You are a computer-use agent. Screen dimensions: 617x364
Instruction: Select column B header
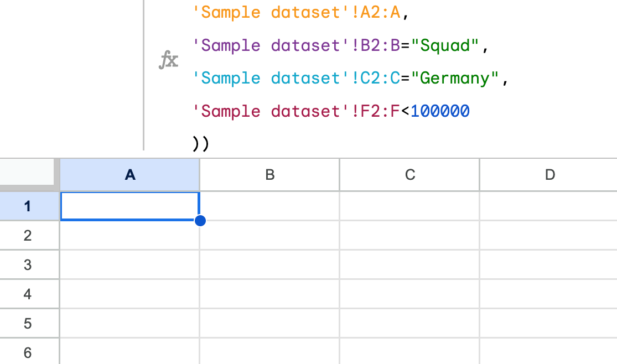[269, 175]
